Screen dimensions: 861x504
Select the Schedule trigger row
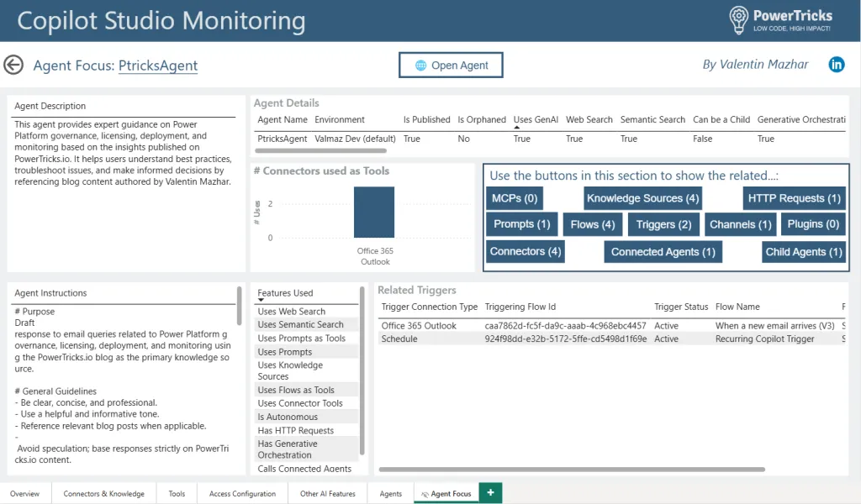pos(612,339)
